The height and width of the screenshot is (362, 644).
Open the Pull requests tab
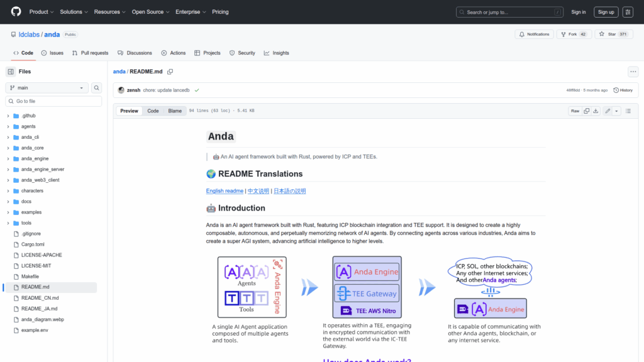pos(90,53)
